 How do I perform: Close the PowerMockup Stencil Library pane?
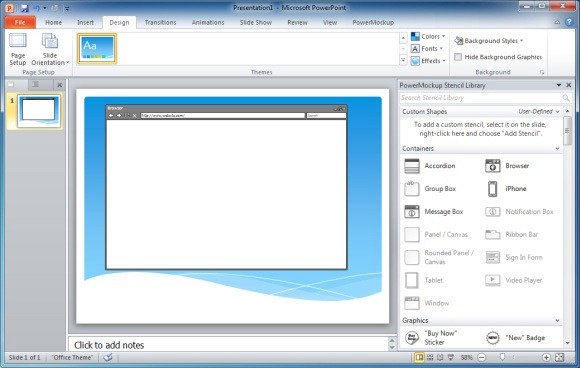(x=569, y=85)
